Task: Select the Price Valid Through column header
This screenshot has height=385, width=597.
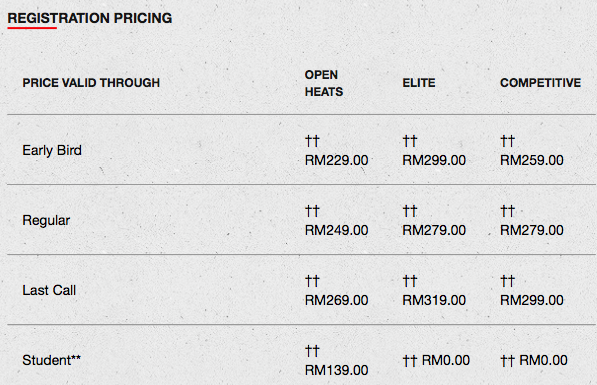Action: point(91,83)
